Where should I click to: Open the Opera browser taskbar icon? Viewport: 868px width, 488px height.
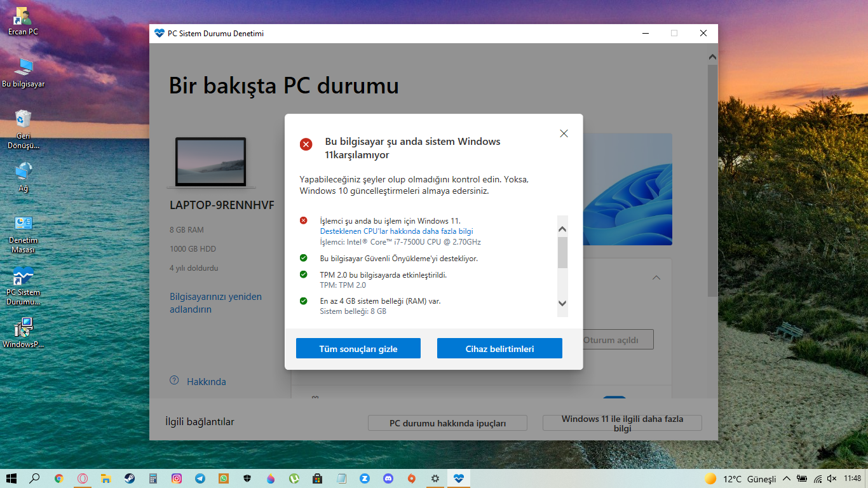coord(83,478)
